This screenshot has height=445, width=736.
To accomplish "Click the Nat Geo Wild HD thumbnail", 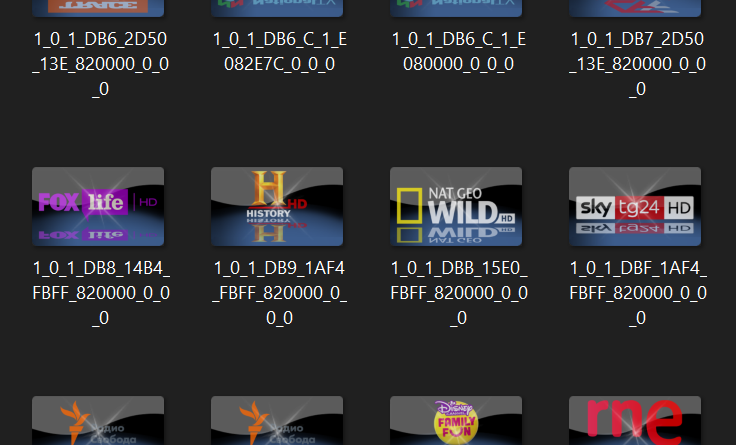I will click(x=456, y=206).
